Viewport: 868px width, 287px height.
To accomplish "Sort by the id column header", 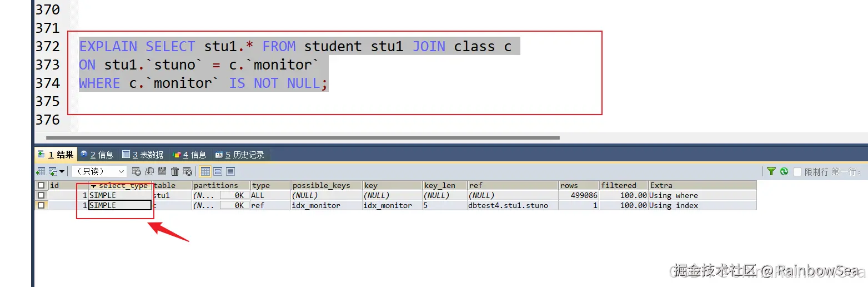I will [x=68, y=185].
